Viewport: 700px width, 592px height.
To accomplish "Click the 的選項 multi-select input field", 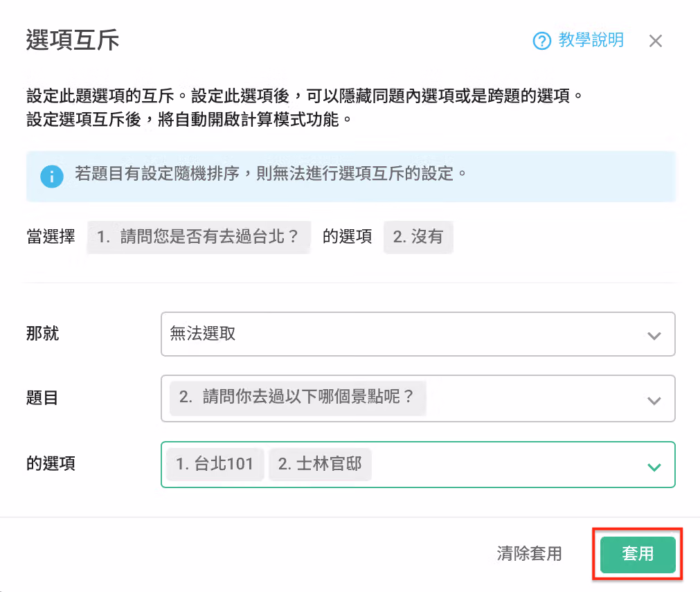I will (x=418, y=465).
